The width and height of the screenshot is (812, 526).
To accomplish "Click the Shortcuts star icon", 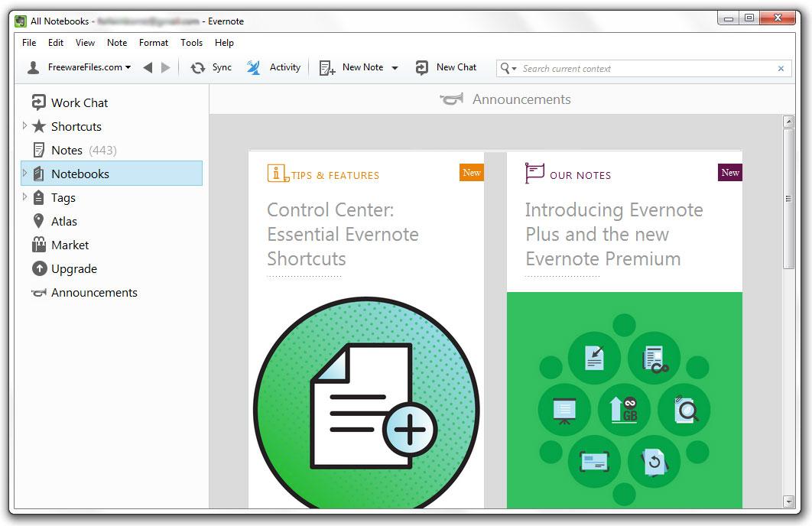I will pyautogui.click(x=39, y=126).
